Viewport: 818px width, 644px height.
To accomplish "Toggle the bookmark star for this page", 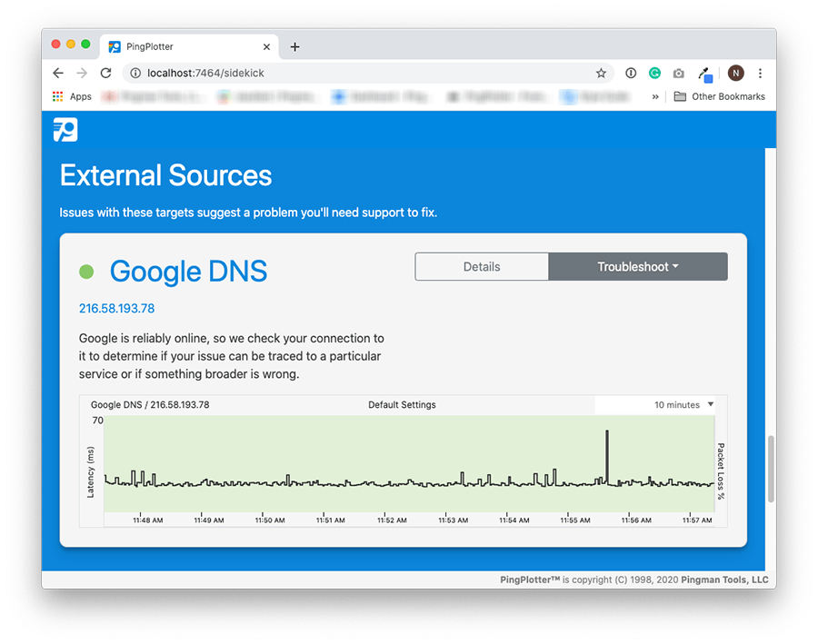I will pos(601,73).
